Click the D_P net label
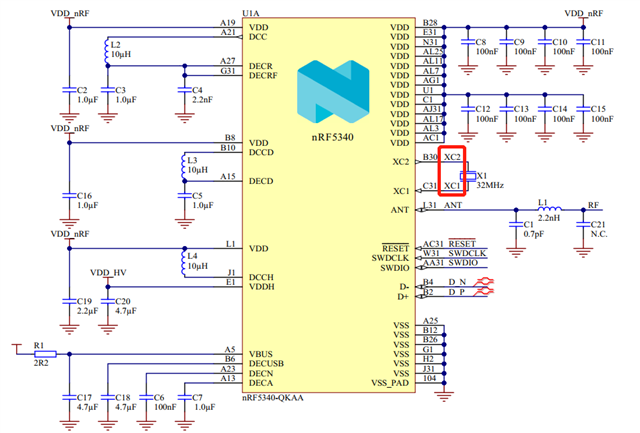This screenshot has height=433, width=640. 456,292
